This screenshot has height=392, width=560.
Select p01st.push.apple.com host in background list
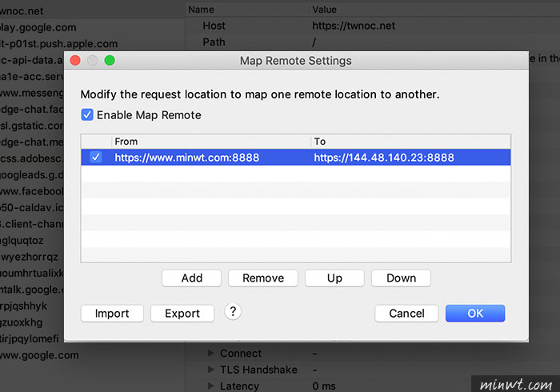click(58, 44)
